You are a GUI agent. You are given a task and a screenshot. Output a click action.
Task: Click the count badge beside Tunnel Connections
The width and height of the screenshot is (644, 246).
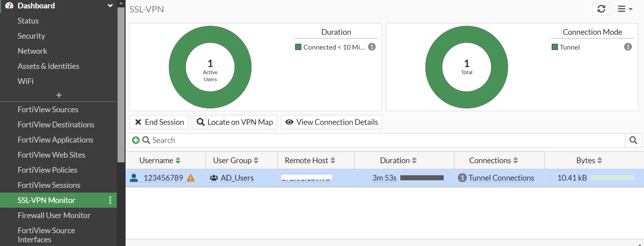pyautogui.click(x=462, y=178)
